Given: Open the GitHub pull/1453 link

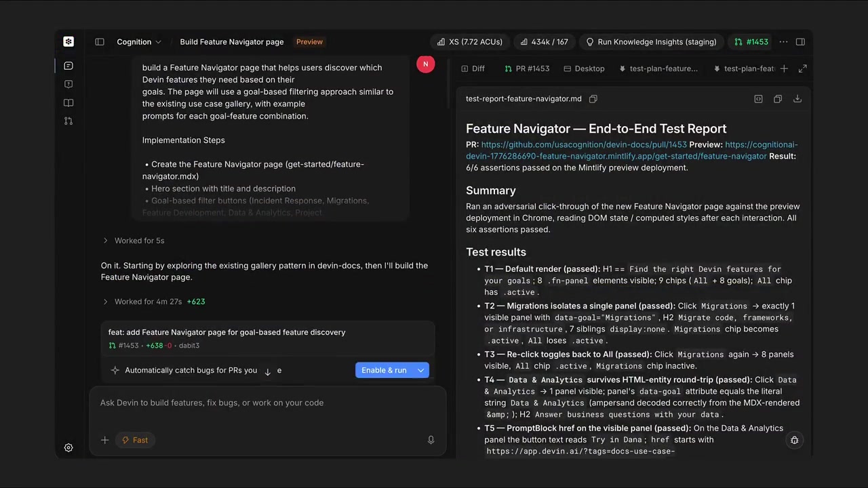Looking at the screenshot, I should pyautogui.click(x=584, y=144).
